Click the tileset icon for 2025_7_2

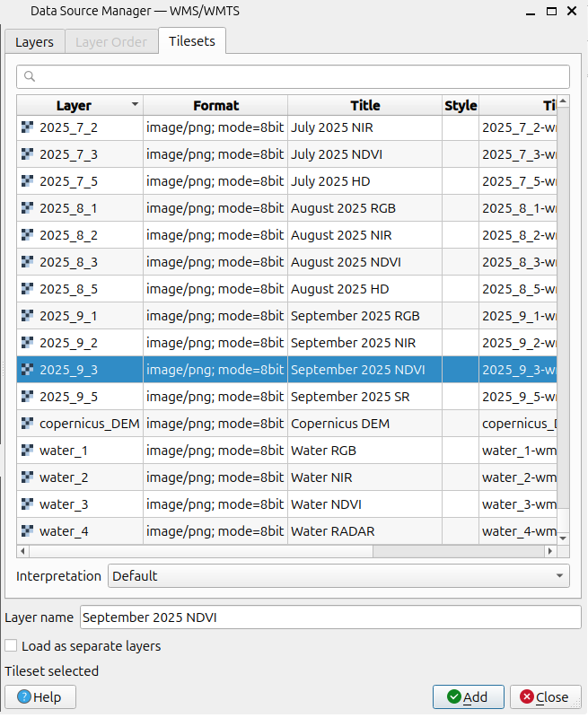click(x=27, y=127)
